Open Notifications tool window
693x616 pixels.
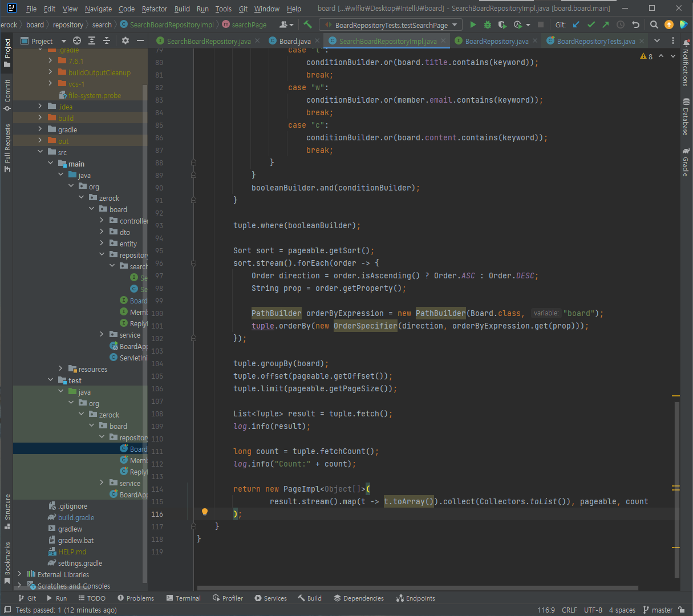pos(686,63)
